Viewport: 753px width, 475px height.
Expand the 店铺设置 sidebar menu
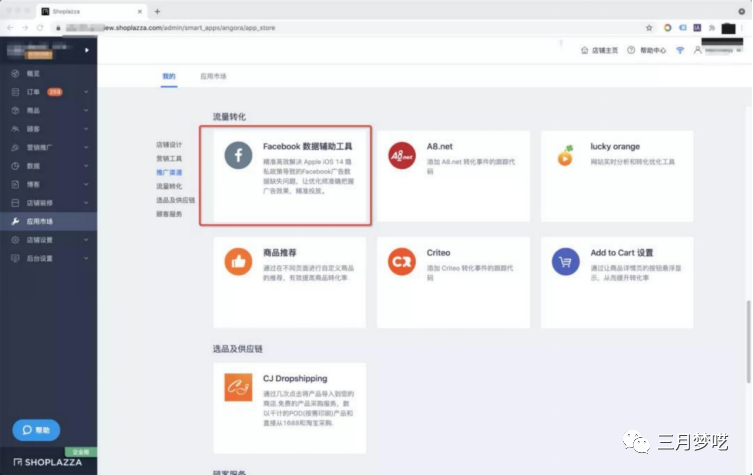(x=86, y=239)
